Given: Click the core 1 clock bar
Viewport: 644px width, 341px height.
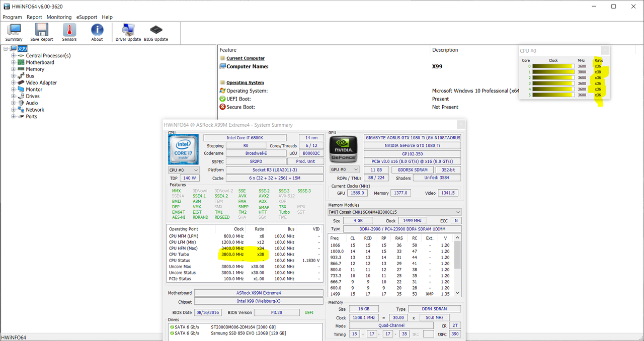Looking at the screenshot, I should 553,72.
